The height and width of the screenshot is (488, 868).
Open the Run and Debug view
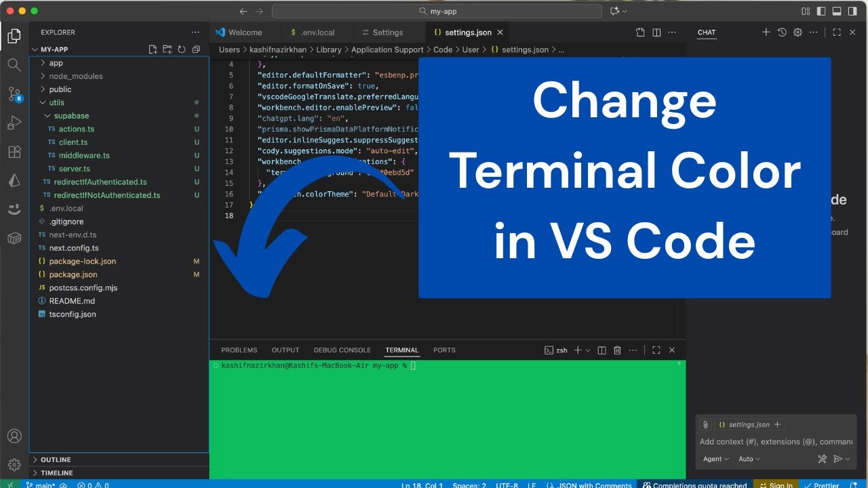click(x=14, y=123)
